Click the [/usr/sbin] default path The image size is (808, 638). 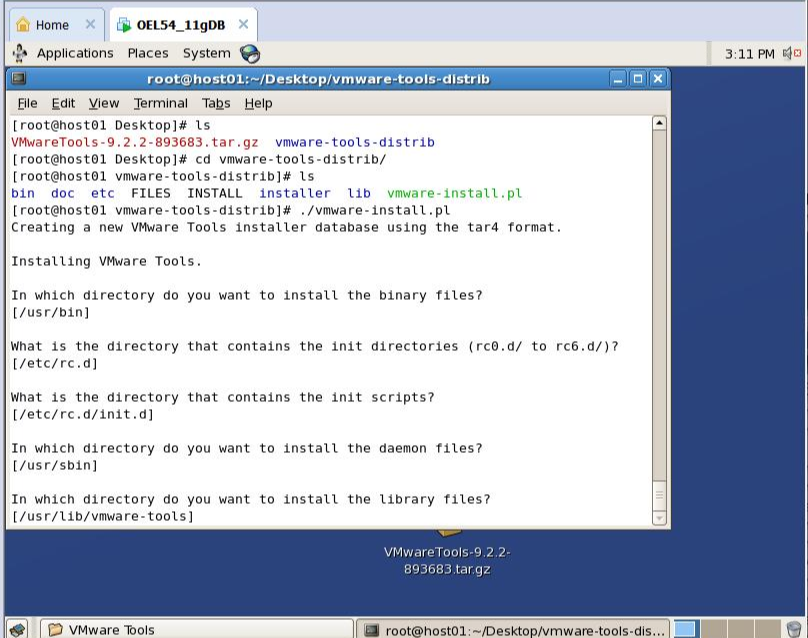(55, 465)
